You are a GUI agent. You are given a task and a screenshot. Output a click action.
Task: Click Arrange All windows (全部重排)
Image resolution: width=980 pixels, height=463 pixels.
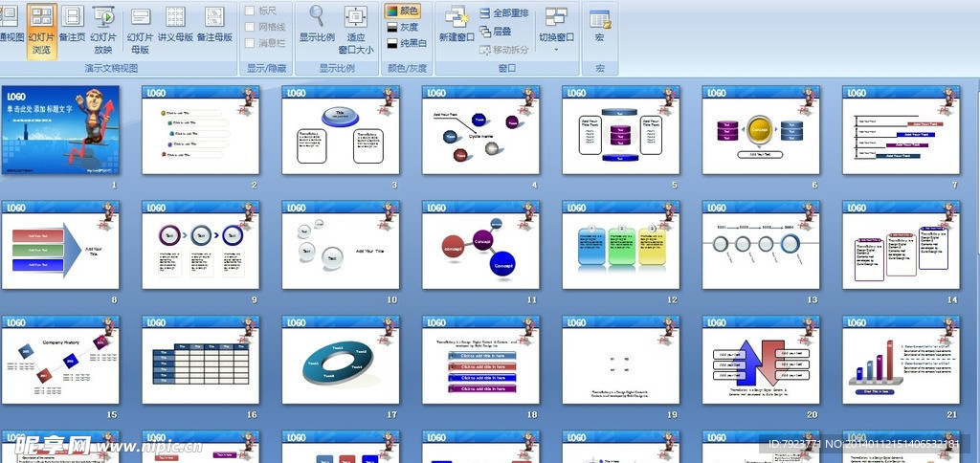(503, 12)
